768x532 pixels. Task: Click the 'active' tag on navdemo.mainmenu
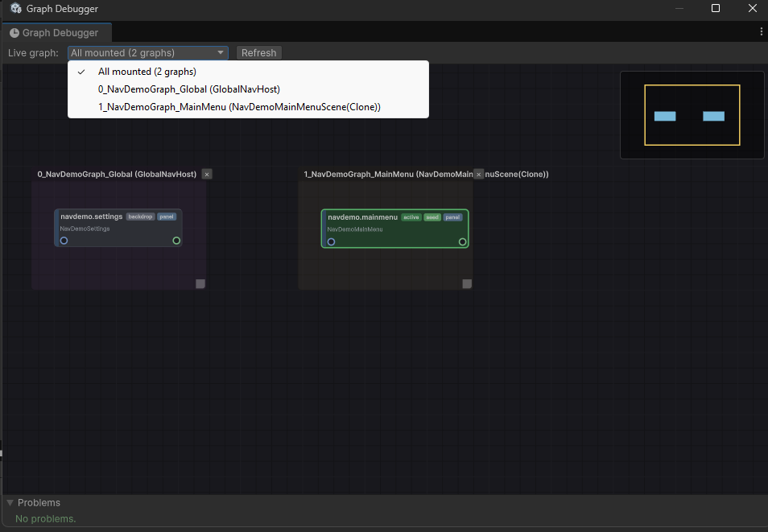tap(411, 217)
